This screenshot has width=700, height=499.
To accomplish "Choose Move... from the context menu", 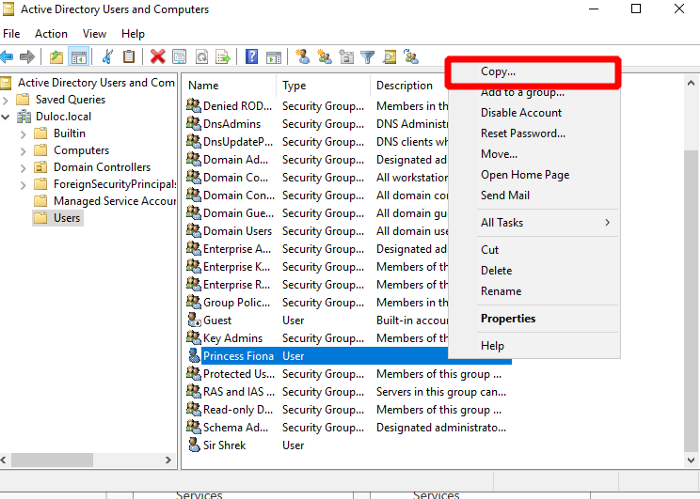I will 534,154.
